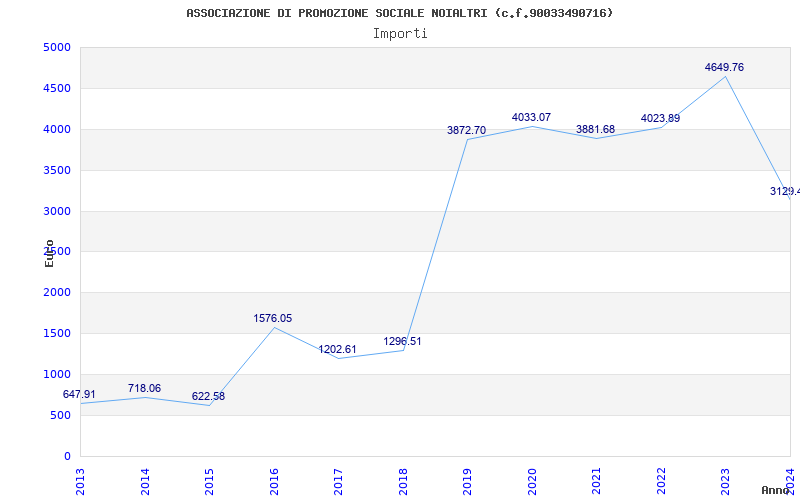Click the x-axis year 2022
Viewport: 800px width, 500px height.
661,481
